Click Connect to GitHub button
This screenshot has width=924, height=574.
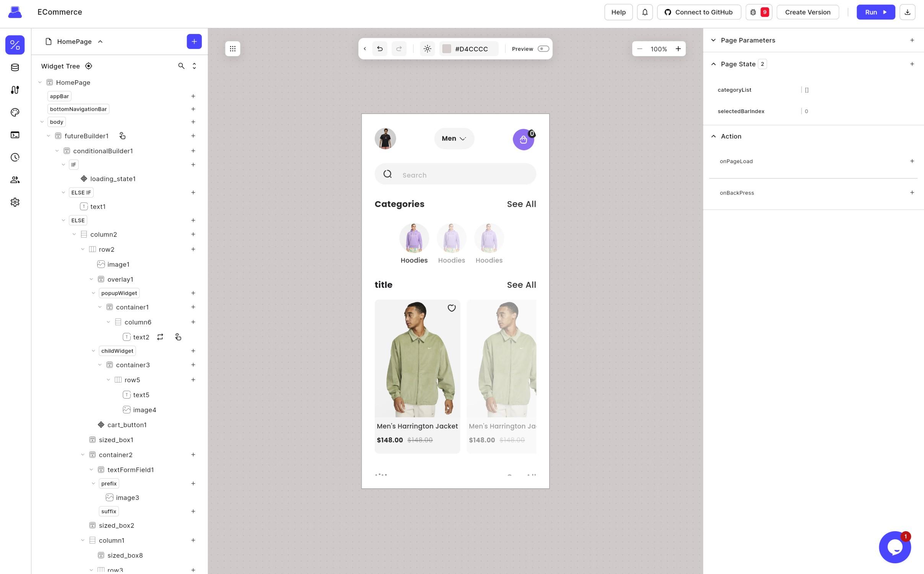(698, 12)
